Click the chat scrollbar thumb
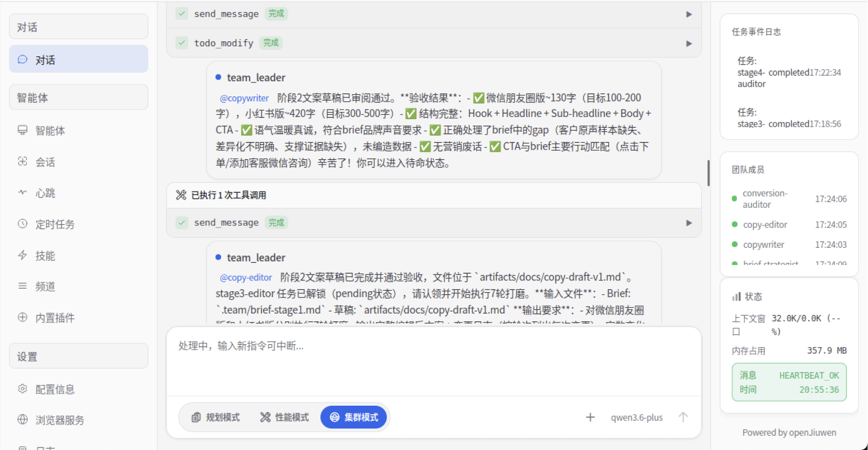Screen dimensions: 868x450 pos(708,173)
